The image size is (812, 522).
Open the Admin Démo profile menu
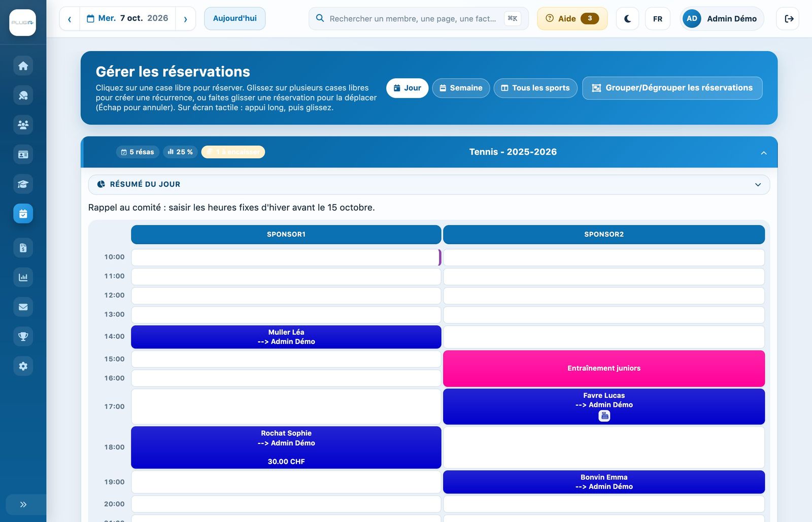tap(722, 19)
